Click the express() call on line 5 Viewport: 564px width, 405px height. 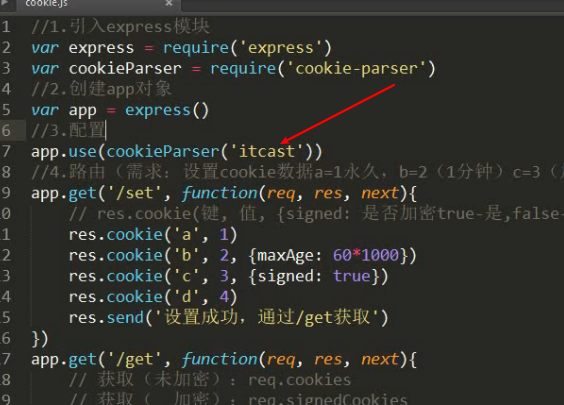coord(167,110)
